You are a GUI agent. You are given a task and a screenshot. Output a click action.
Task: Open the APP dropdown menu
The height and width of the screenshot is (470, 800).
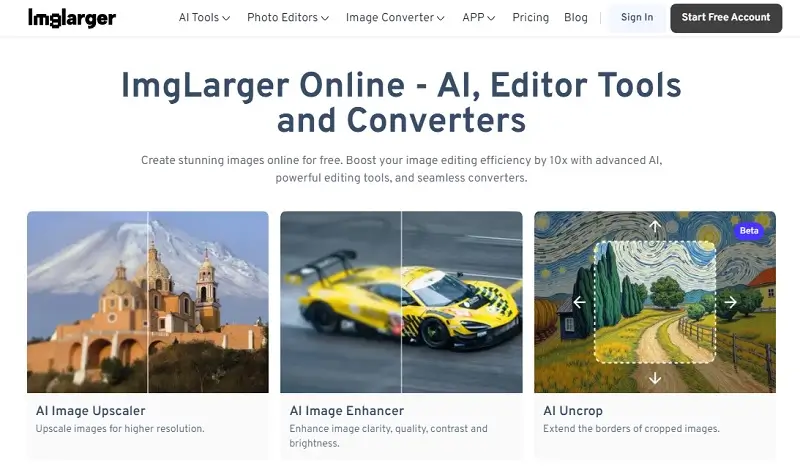click(478, 18)
